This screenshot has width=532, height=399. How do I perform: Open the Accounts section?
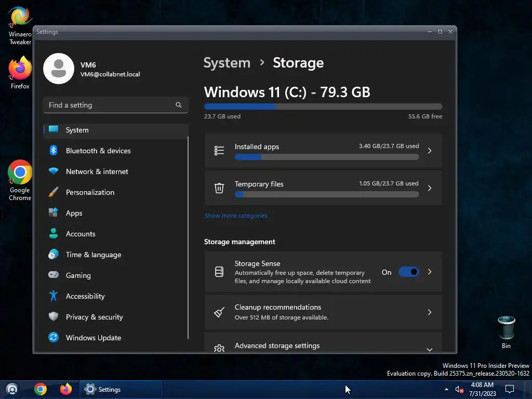[x=116, y=234]
